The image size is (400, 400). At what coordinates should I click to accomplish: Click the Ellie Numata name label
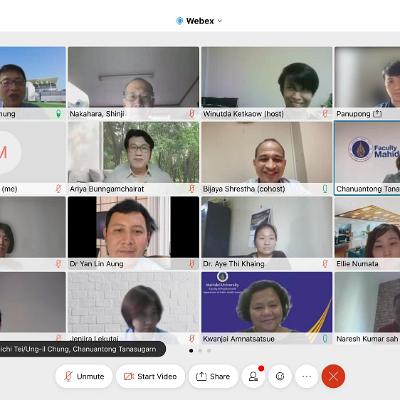point(357,264)
